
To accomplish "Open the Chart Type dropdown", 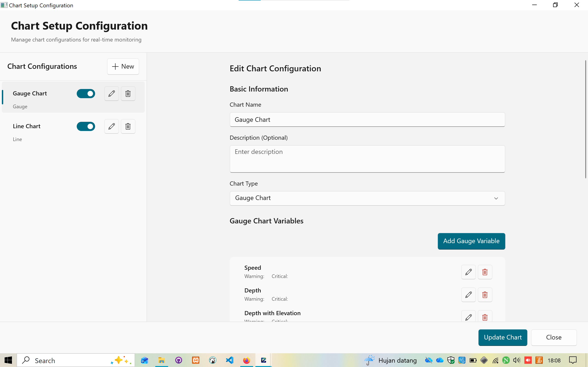I will click(x=367, y=198).
